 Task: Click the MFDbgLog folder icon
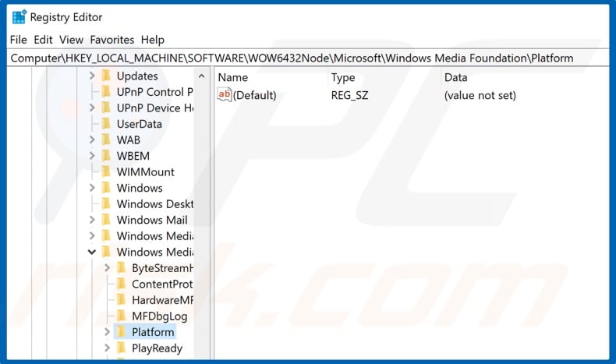click(x=122, y=316)
